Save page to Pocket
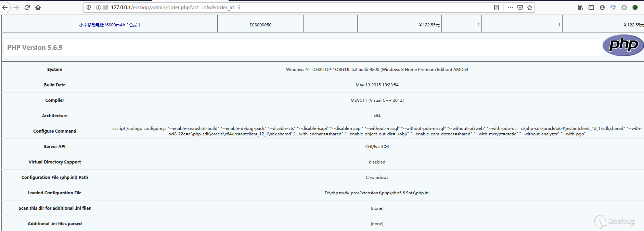 [x=520, y=8]
